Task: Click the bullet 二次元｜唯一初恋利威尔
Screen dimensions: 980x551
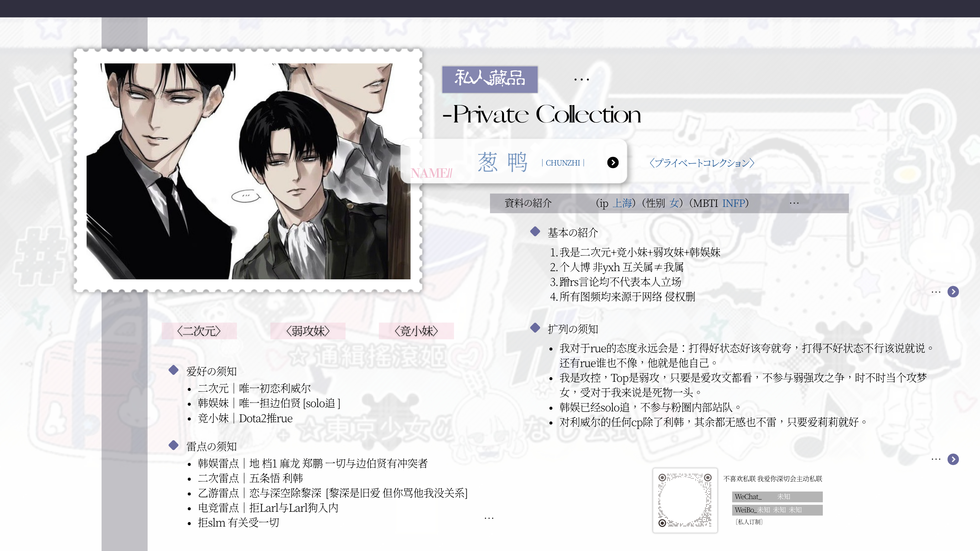Action: pyautogui.click(x=254, y=388)
